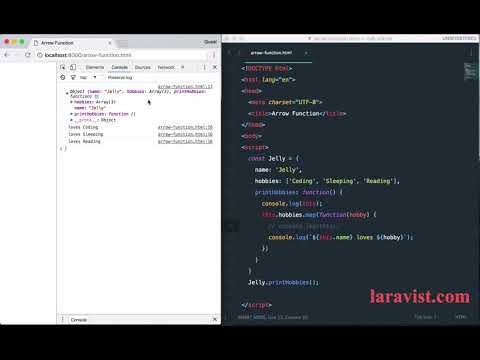Collapse the logged Object entry
480x360 pixels.
click(67, 94)
